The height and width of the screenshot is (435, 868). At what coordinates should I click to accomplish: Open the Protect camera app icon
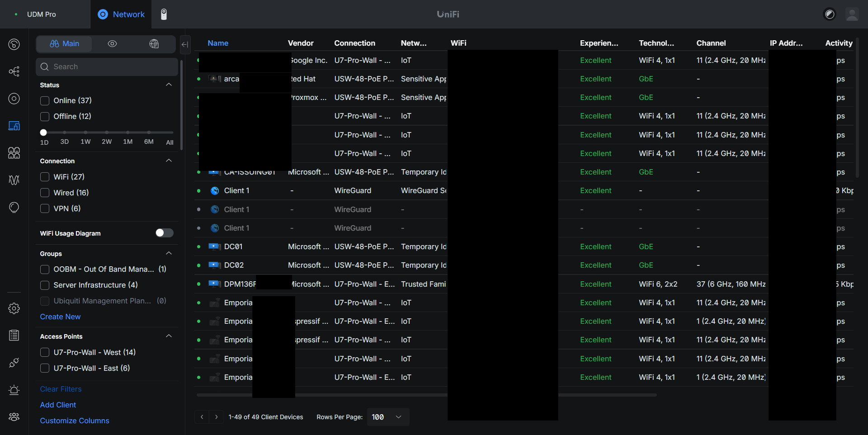tap(164, 14)
